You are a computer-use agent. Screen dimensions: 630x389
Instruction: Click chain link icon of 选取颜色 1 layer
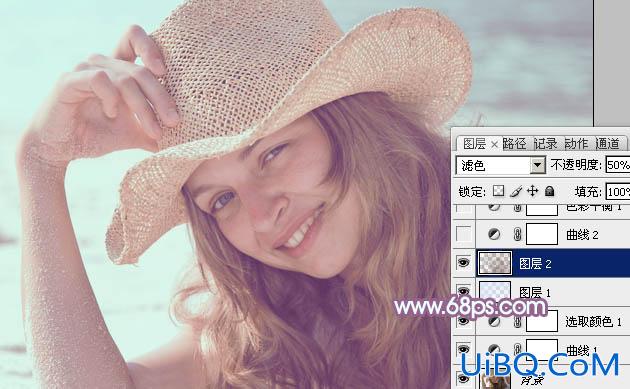point(518,321)
